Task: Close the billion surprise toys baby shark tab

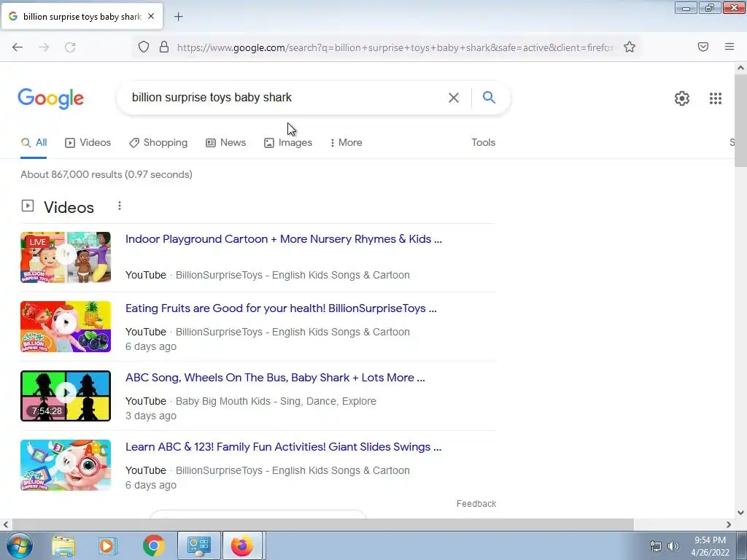Action: pyautogui.click(x=151, y=16)
